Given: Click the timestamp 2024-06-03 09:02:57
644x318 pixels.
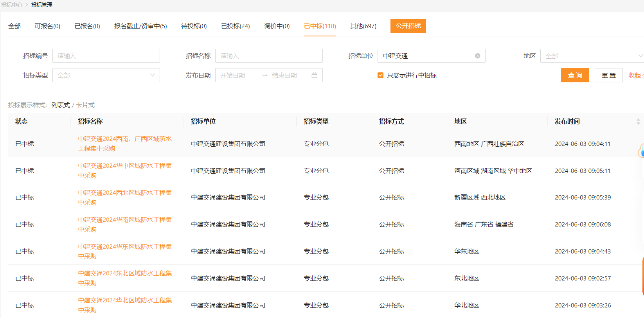Looking at the screenshot, I should pos(583,278).
